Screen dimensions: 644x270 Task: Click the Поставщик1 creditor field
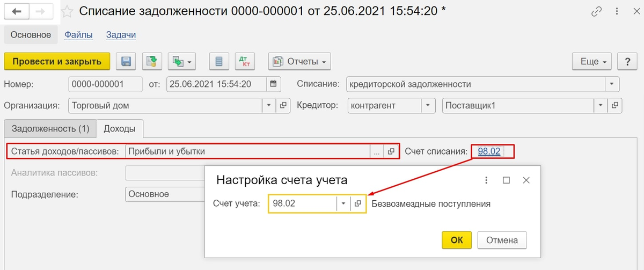(x=518, y=105)
